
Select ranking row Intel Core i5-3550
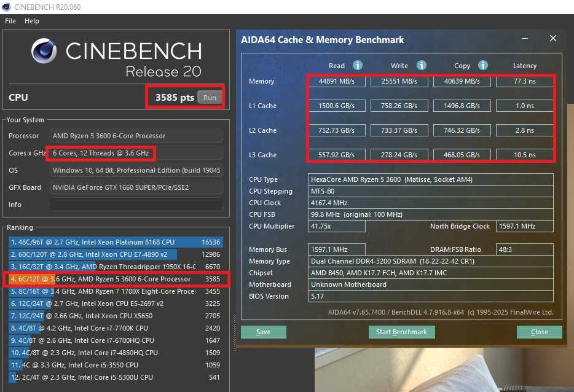(x=116, y=365)
